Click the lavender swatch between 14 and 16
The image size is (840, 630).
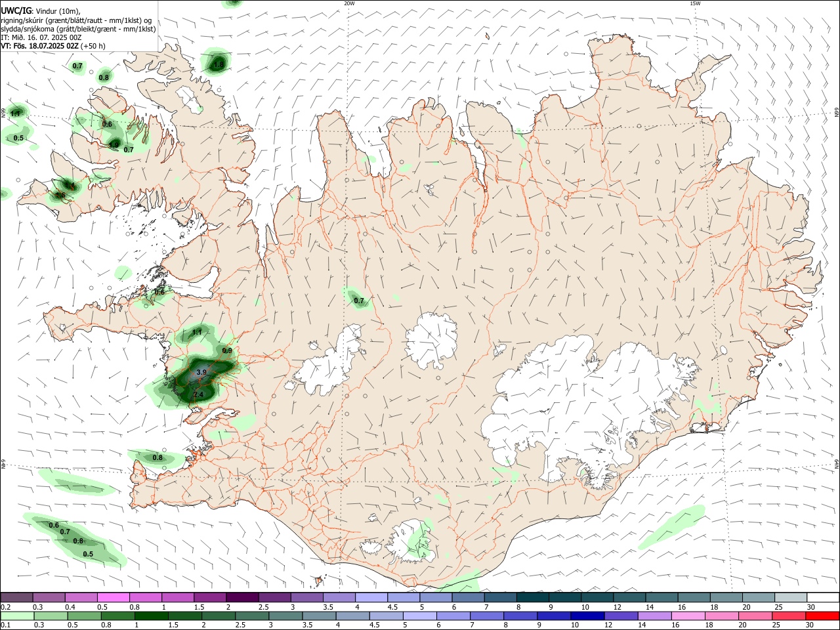point(654,616)
